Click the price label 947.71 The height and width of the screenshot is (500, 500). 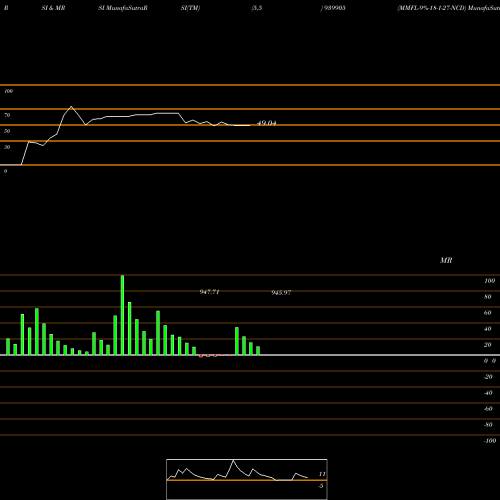click(209, 292)
